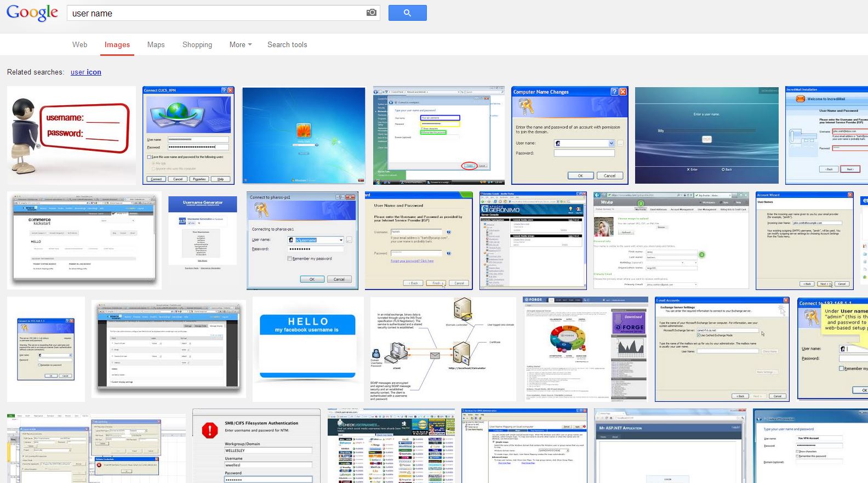This screenshot has height=483, width=868.
Task: Click the Google logo
Action: pyautogui.click(x=32, y=13)
